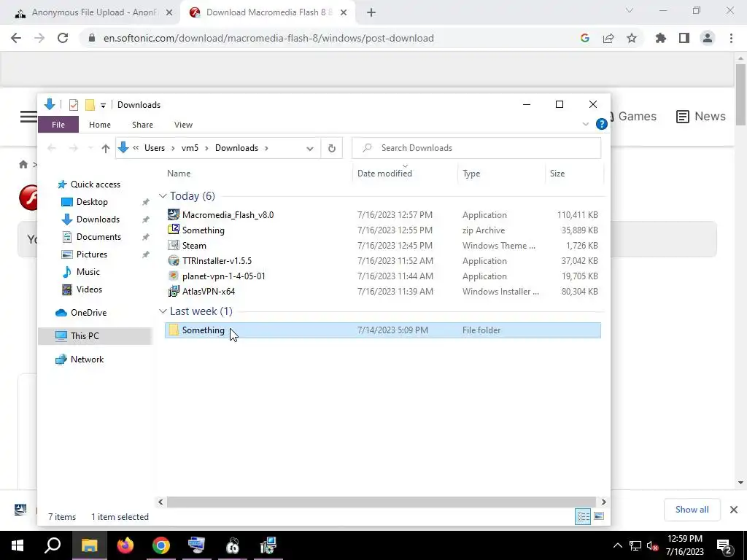
Task: Click Users in the breadcrumb path
Action: pos(155,148)
